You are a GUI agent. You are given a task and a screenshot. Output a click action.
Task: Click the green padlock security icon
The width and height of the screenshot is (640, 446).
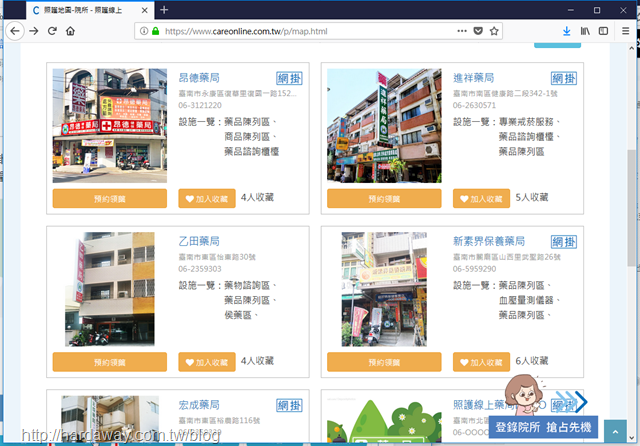tap(156, 31)
